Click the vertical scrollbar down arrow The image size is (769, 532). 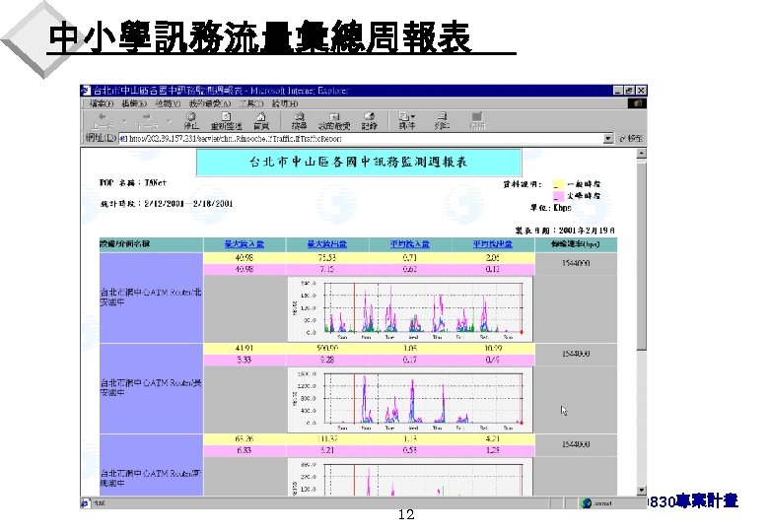[642, 491]
